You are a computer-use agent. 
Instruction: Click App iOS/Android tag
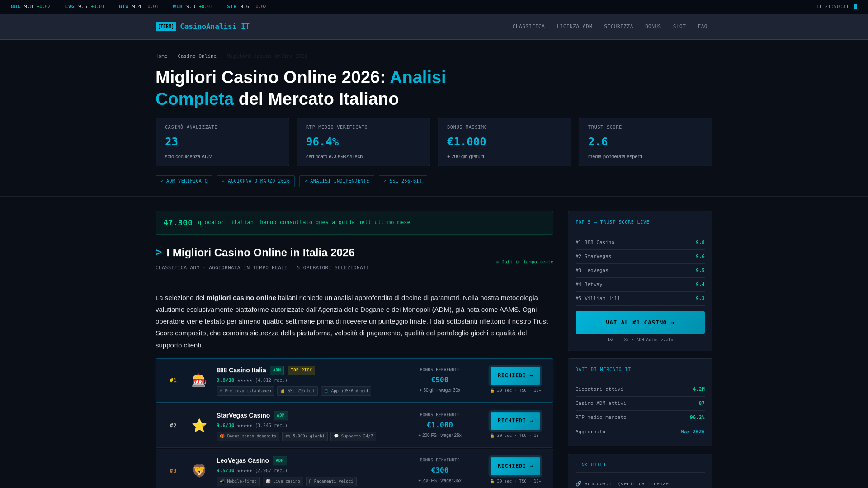[x=346, y=391]
